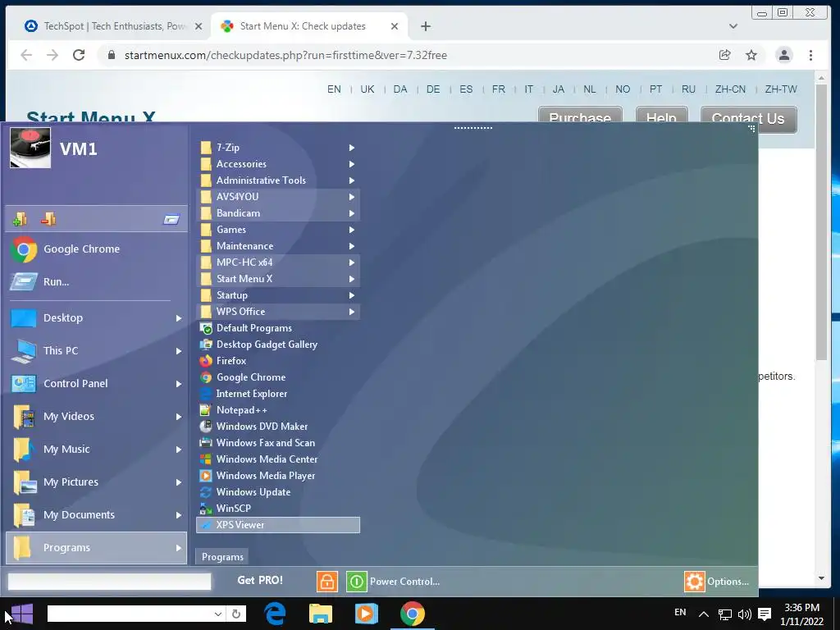
Task: Open Windows DVD Maker
Action: click(278, 427)
